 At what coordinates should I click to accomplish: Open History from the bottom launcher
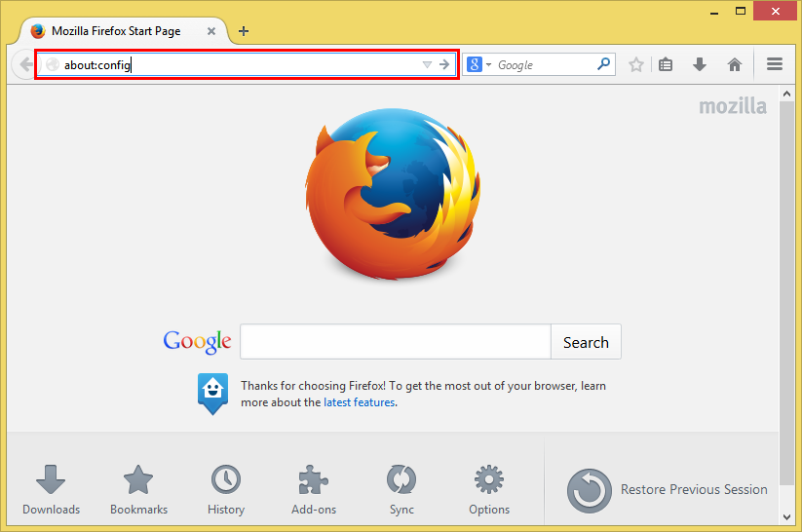point(226,489)
